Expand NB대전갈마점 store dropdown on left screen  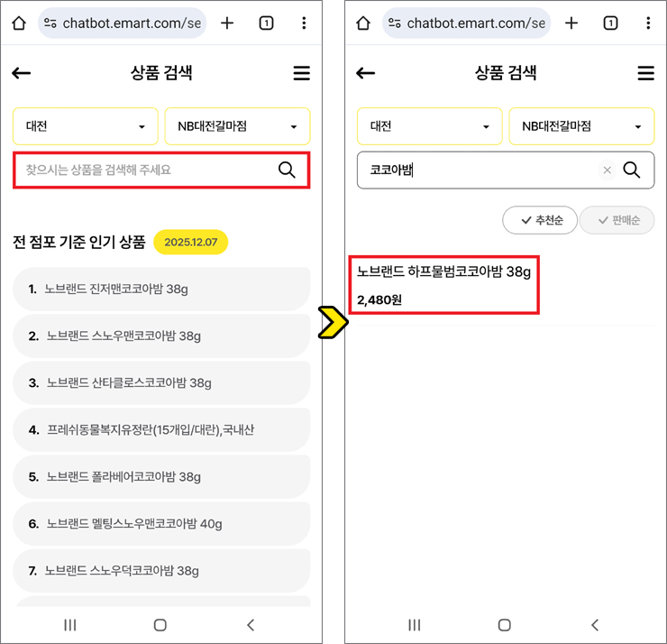[x=237, y=127]
